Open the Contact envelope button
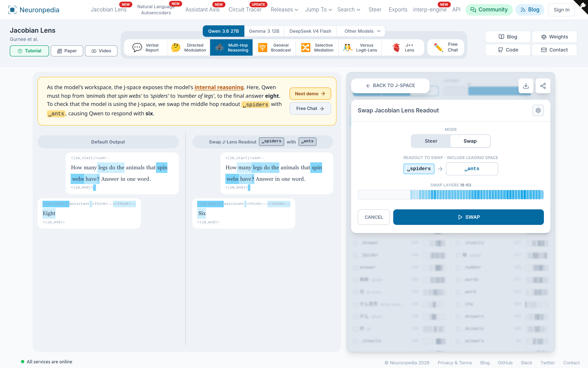 tap(555, 50)
